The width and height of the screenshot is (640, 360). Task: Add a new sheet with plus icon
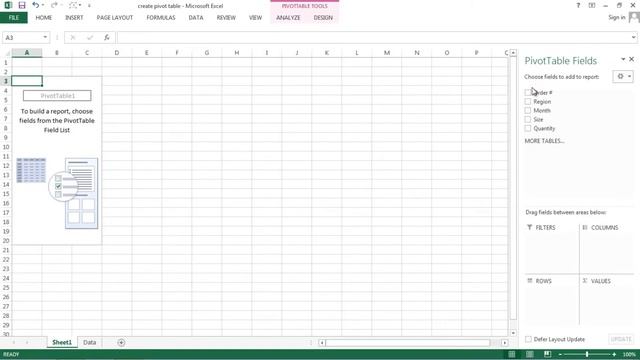pyautogui.click(x=121, y=342)
